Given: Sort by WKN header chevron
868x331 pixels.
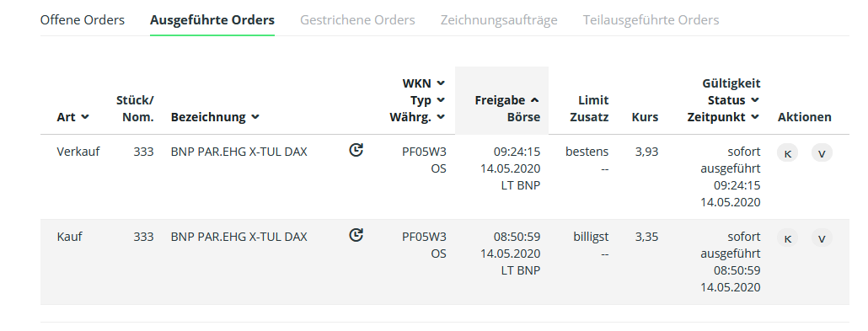Looking at the screenshot, I should tap(441, 83).
